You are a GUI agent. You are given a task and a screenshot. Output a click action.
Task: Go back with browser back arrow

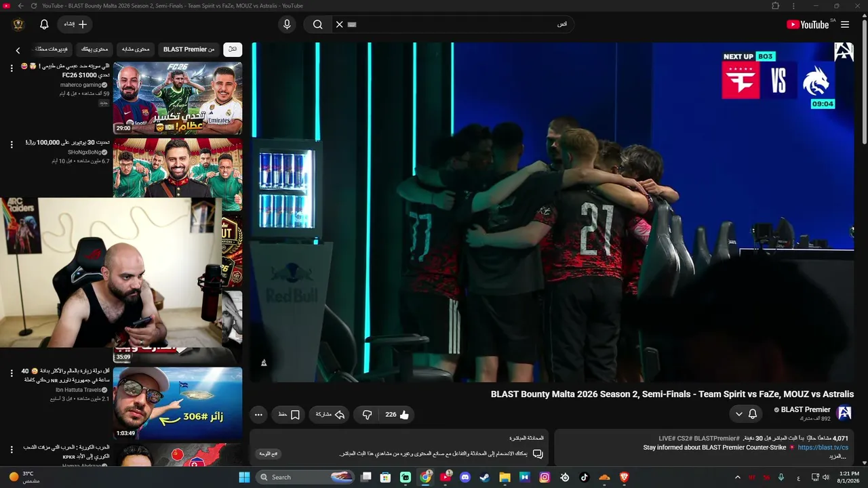pos(20,6)
